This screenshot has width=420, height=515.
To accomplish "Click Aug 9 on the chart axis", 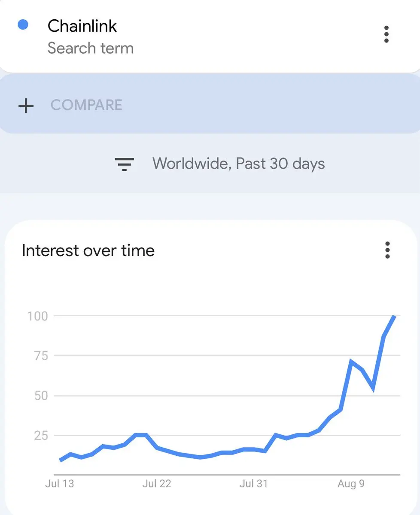I will pyautogui.click(x=351, y=484).
